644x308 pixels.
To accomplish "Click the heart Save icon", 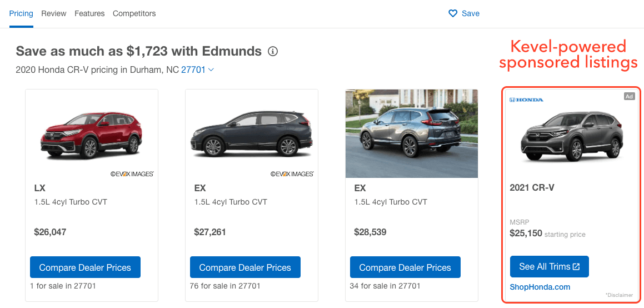I will pyautogui.click(x=453, y=13).
